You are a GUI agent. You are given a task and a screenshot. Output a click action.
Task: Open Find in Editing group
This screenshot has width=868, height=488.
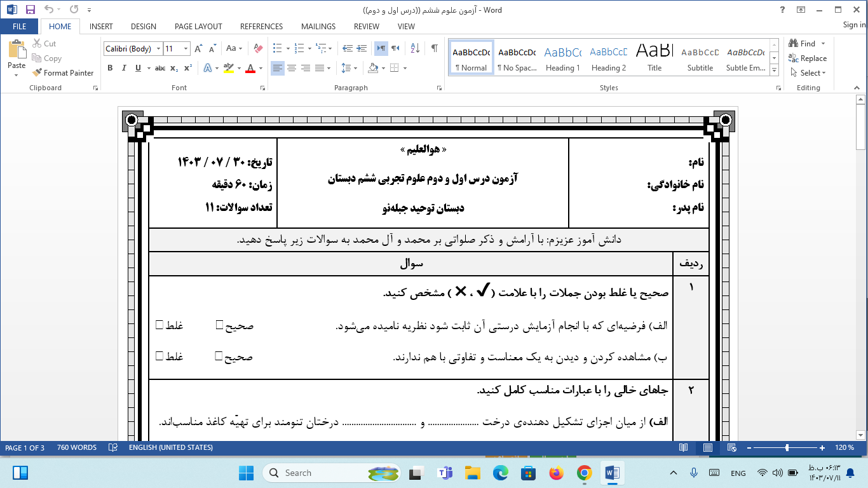tap(803, 44)
